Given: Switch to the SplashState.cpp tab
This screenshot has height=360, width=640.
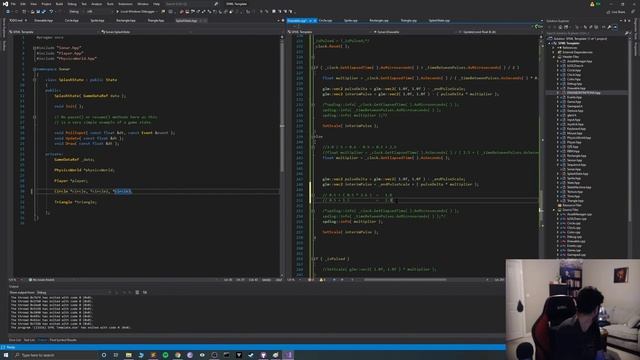Looking at the screenshot, I should [439, 20].
